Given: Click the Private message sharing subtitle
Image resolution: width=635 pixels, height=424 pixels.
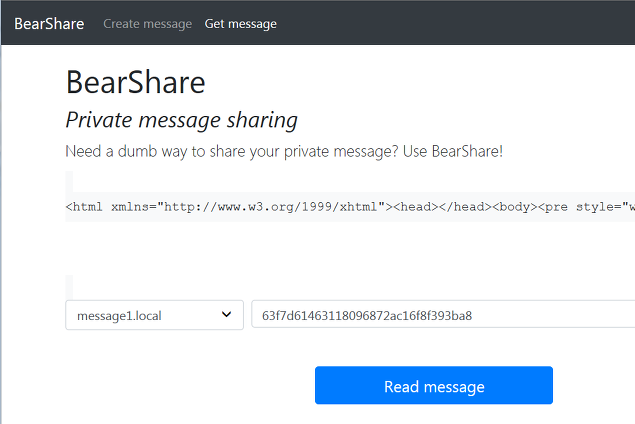Looking at the screenshot, I should (x=181, y=120).
